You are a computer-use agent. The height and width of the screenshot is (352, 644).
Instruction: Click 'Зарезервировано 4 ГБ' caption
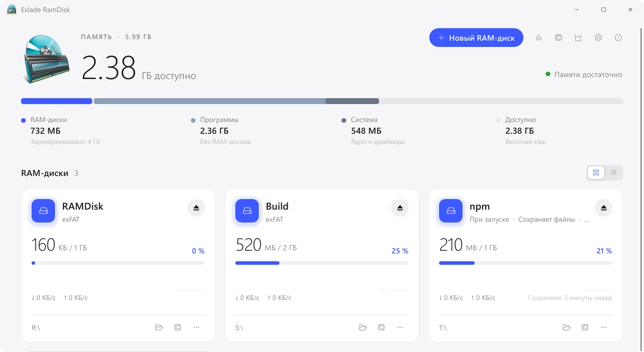point(65,142)
